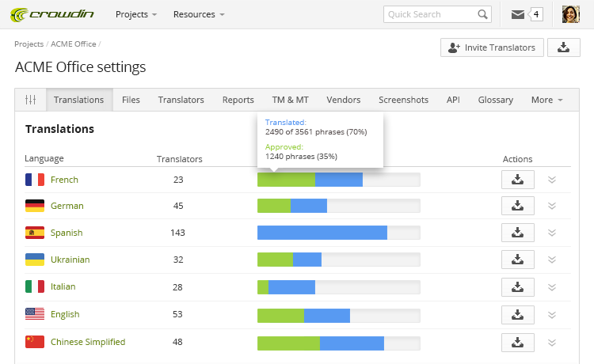Viewport: 594px width, 364px height.
Task: Open the French language link
Action: (x=64, y=180)
